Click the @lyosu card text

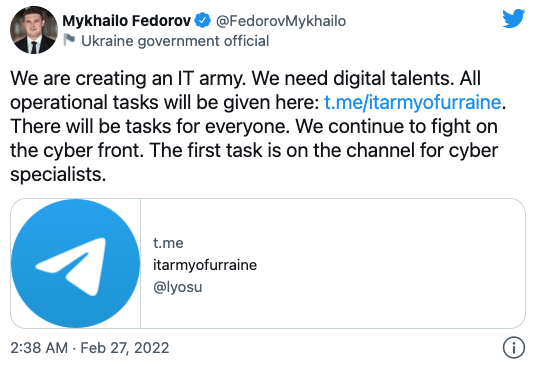pyautogui.click(x=177, y=287)
